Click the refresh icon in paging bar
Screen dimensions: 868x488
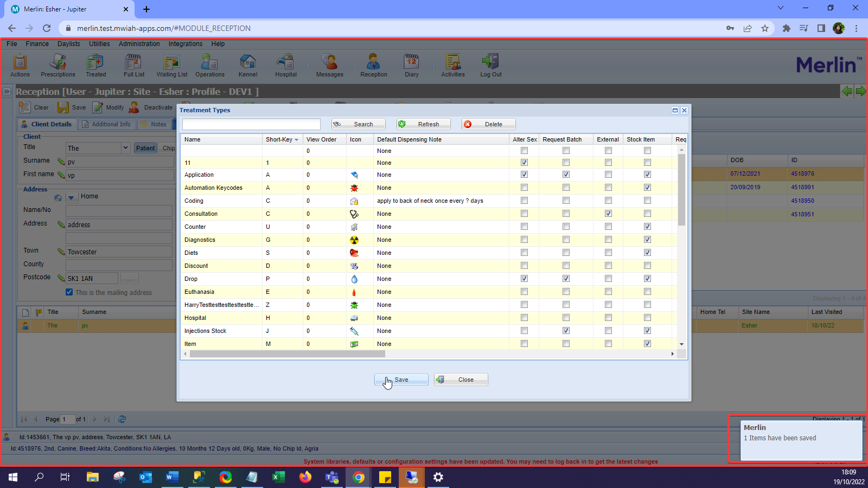coord(122,419)
